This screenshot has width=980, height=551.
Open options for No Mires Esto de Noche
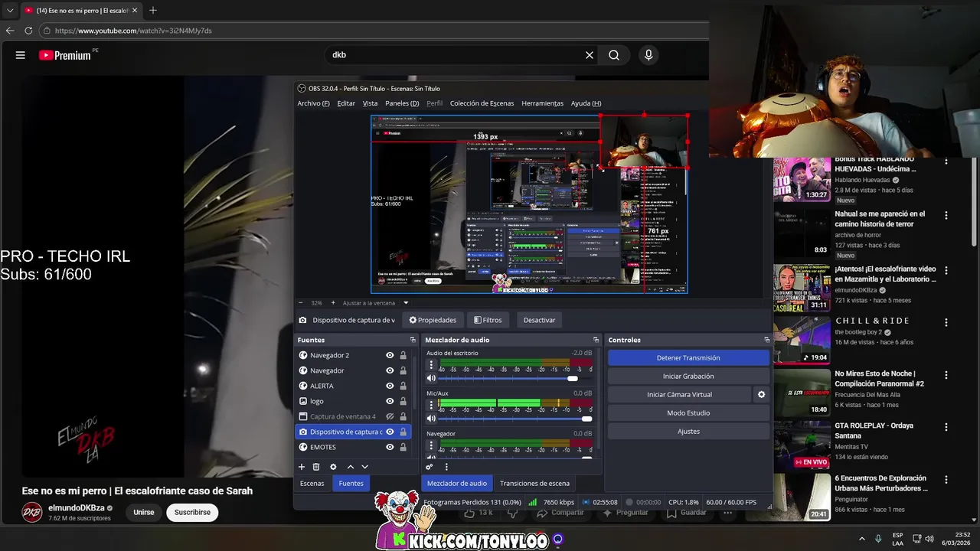pos(946,375)
